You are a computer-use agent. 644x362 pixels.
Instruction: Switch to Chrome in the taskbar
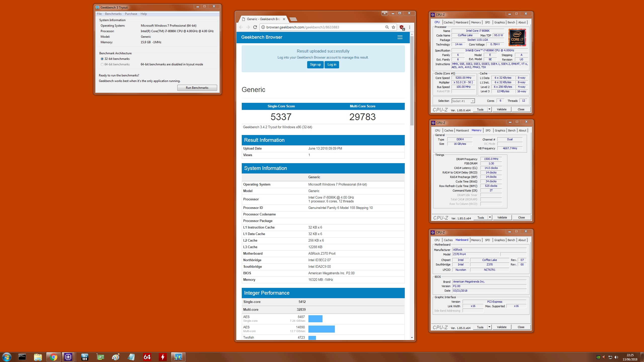[53, 357]
